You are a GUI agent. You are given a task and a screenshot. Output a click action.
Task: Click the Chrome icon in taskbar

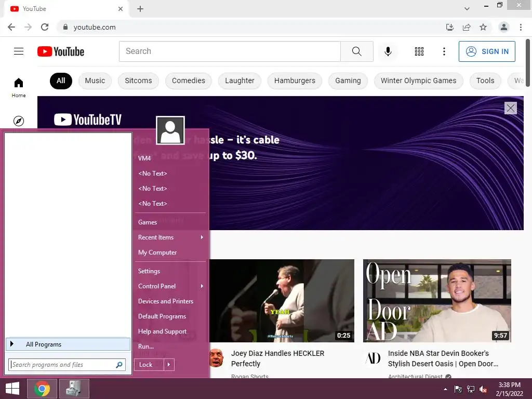pos(42,389)
